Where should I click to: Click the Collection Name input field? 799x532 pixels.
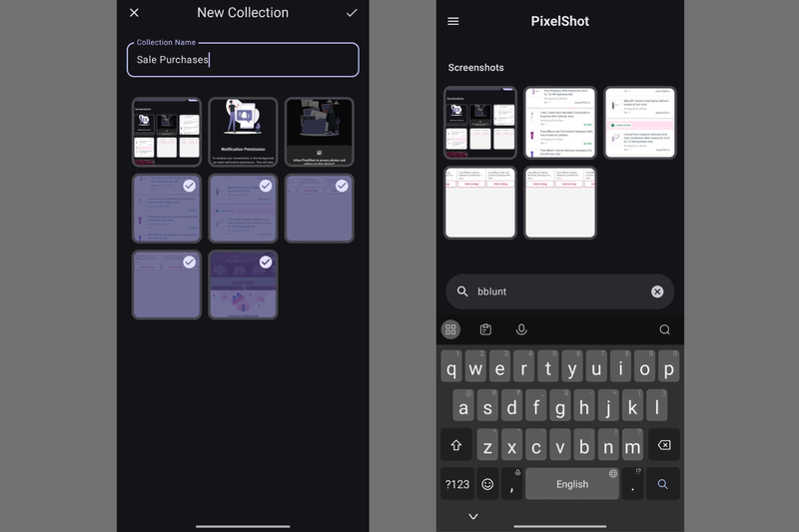pos(243,60)
